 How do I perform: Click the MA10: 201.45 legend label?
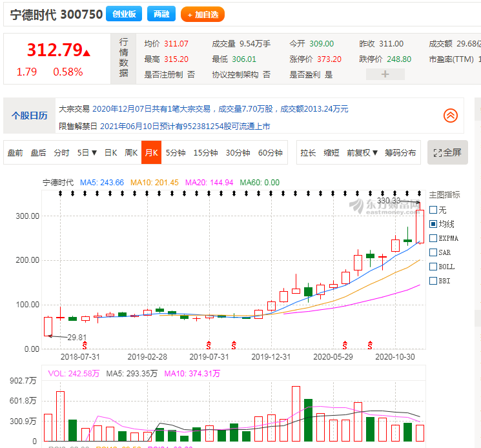pos(154,183)
